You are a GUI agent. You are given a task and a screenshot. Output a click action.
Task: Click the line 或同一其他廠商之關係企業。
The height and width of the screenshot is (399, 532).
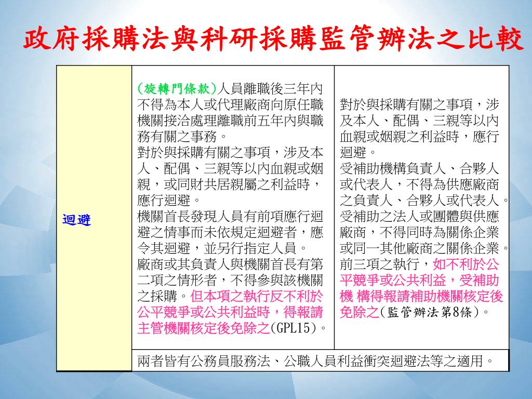(x=424, y=248)
